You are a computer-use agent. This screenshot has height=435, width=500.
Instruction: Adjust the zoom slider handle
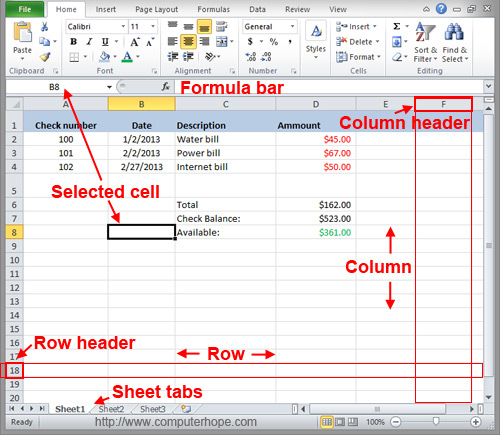point(436,422)
